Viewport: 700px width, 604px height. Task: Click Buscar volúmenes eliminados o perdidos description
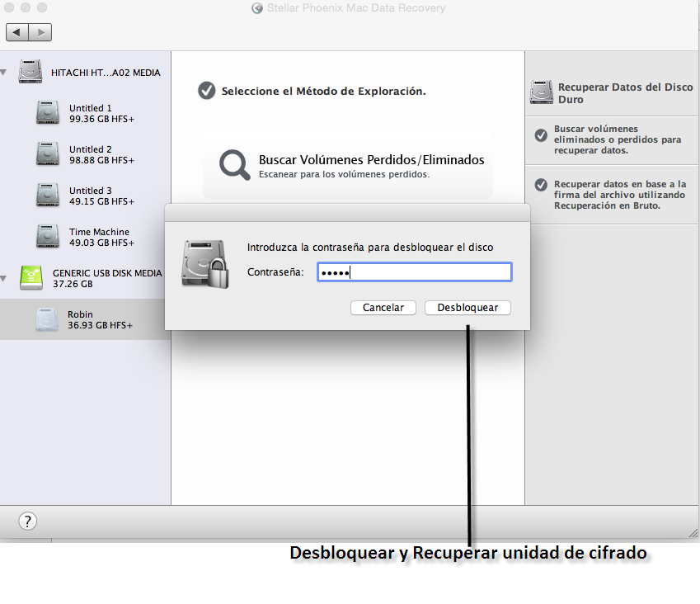coord(618,139)
